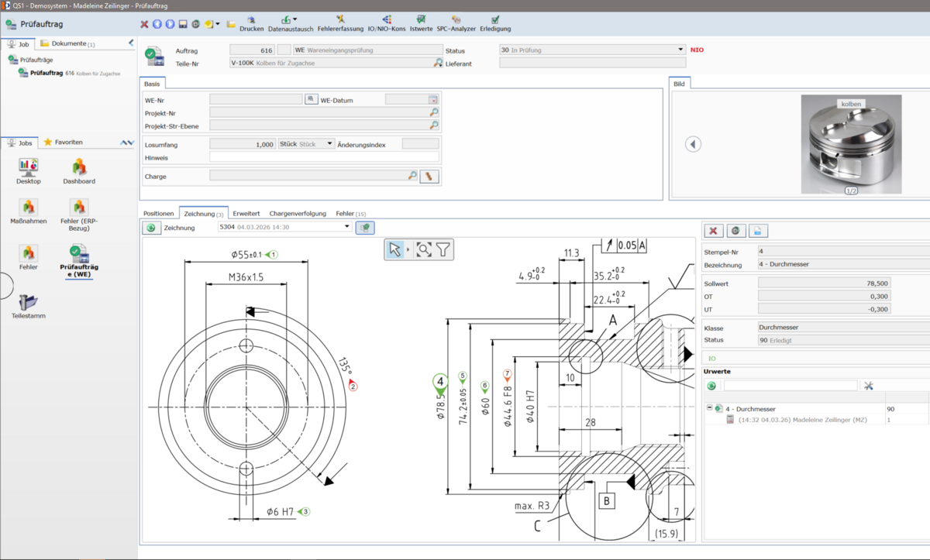
Task: Click the zoom-to-fit tool on the drawing
Action: coord(423,249)
